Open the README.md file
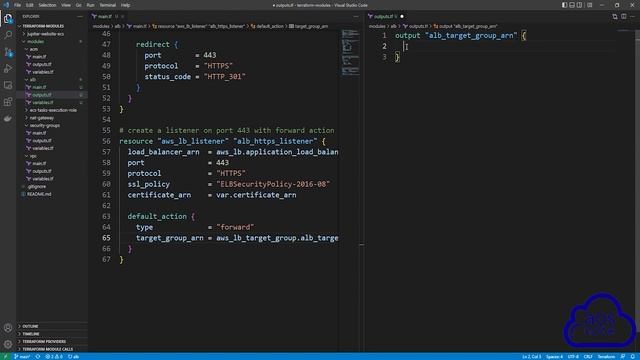The image size is (640, 360). [39, 194]
